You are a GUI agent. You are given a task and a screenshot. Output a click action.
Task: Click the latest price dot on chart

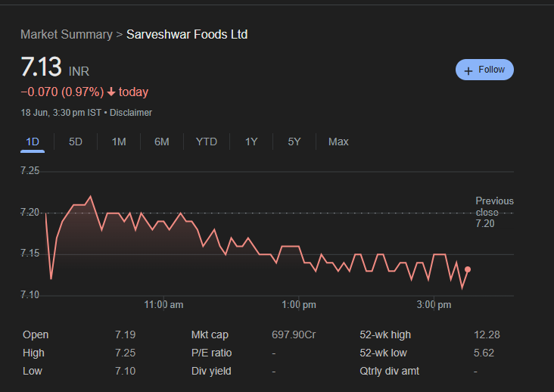pos(468,269)
